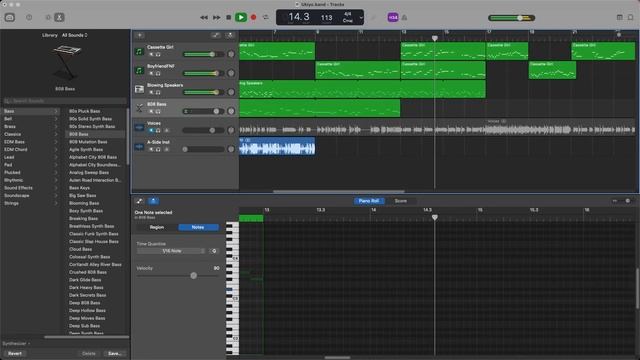This screenshot has width=640, height=360.
Task: Click the Voices track audio waveform icon
Action: coord(139,127)
